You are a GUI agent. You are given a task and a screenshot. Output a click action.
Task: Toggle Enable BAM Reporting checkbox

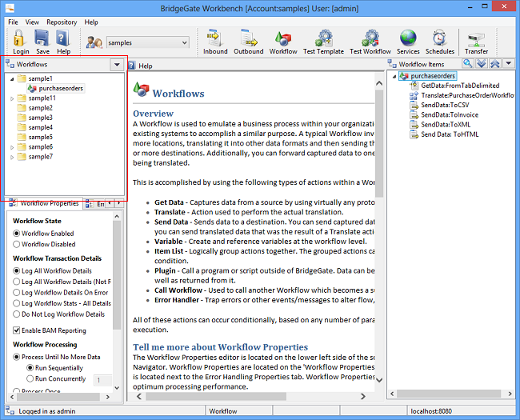(x=16, y=330)
